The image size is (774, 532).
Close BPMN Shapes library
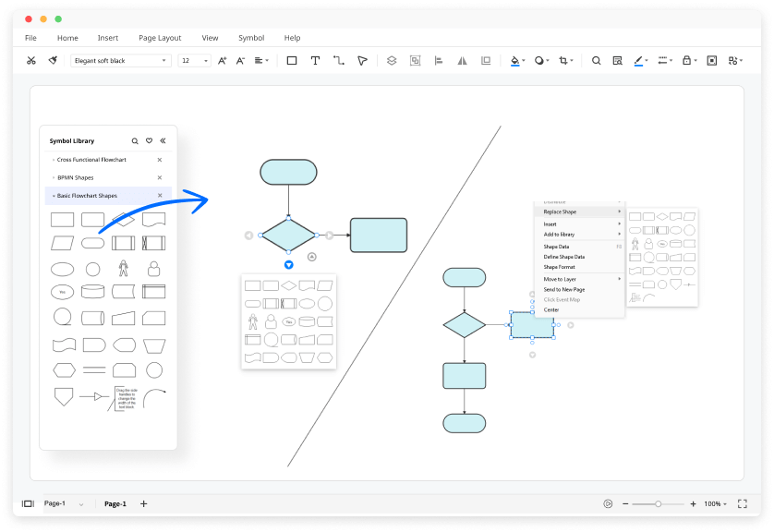(160, 177)
